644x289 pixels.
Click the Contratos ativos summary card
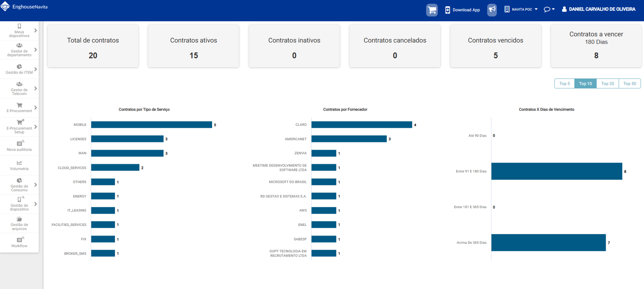(194, 46)
